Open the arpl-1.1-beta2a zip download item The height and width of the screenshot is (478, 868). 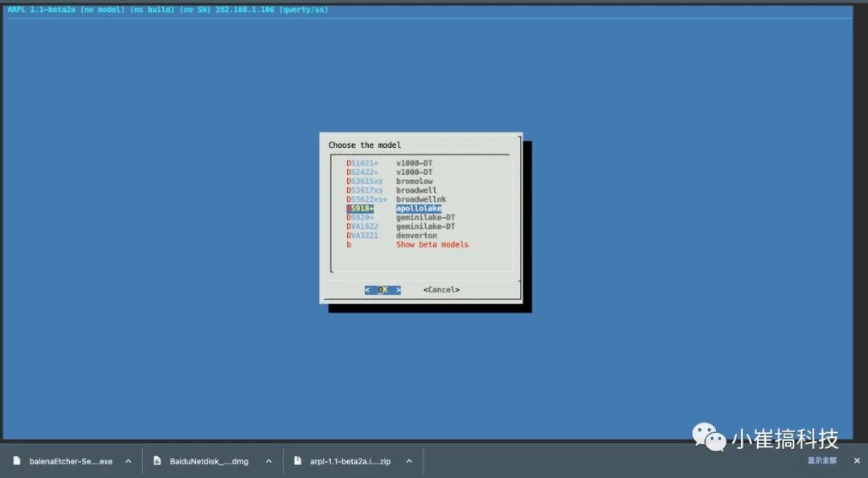(x=350, y=461)
